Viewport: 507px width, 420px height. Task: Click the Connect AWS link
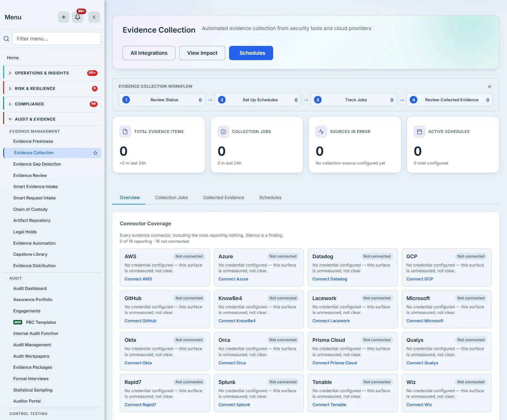point(138,279)
